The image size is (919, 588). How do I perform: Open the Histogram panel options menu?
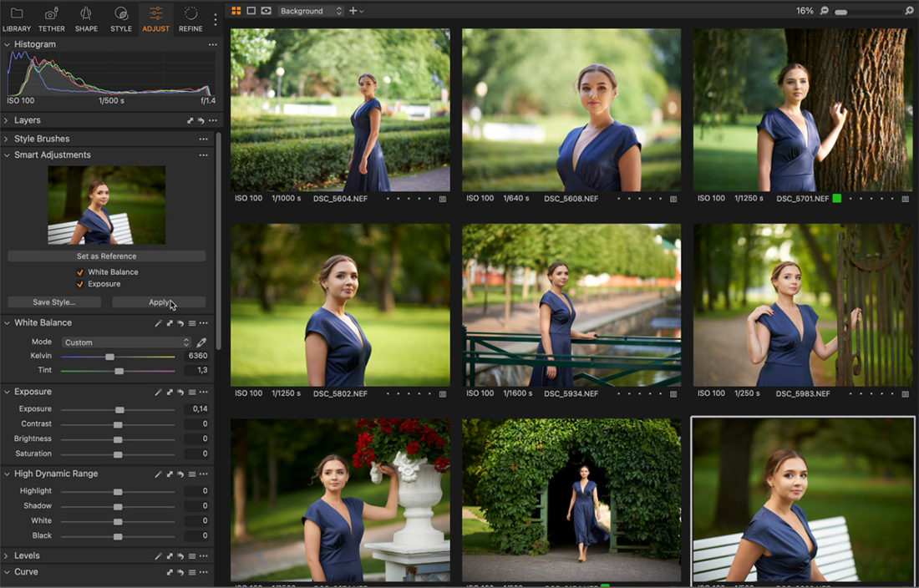pyautogui.click(x=211, y=43)
